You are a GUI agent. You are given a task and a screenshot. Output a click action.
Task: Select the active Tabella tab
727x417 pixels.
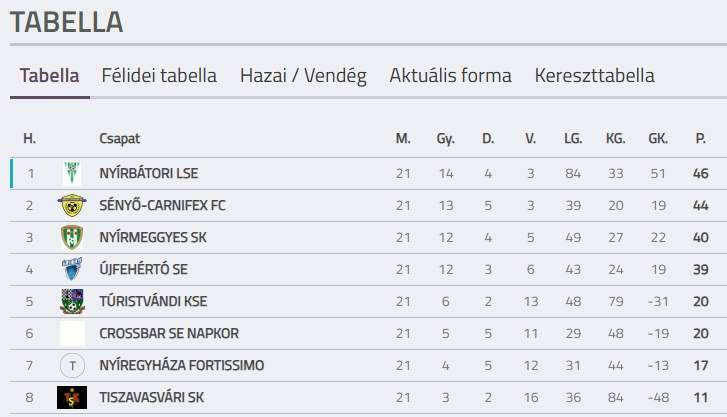click(49, 76)
